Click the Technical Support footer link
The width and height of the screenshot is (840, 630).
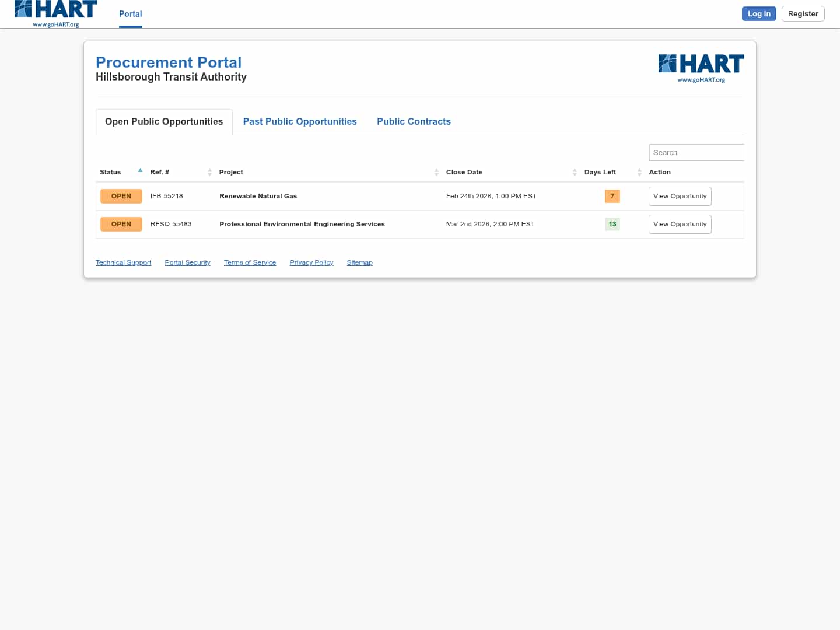pos(123,262)
